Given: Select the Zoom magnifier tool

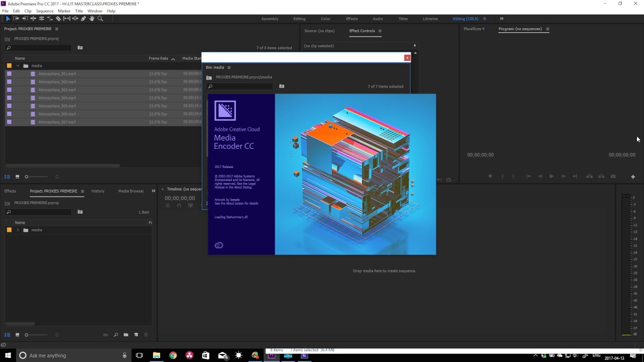Looking at the screenshot, I should (x=100, y=19).
